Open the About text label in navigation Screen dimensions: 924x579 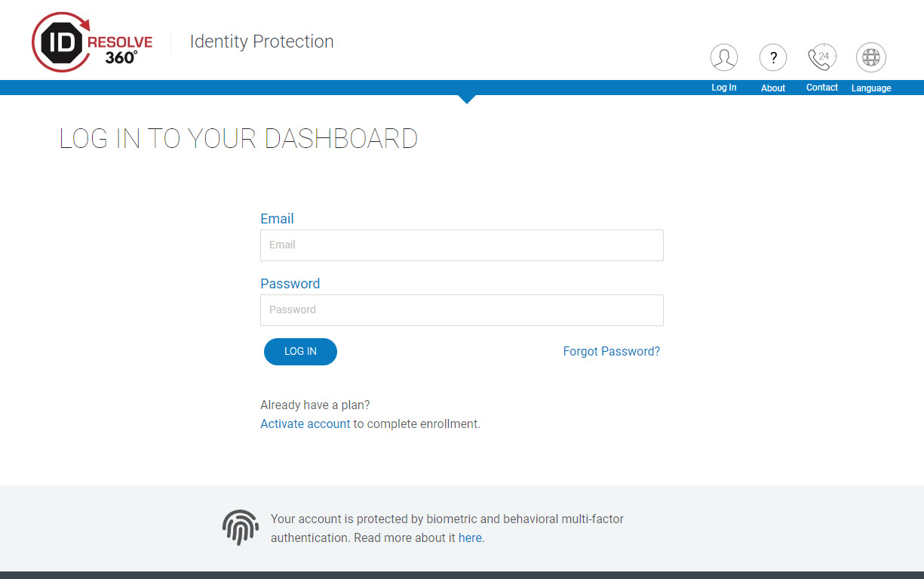click(x=773, y=88)
